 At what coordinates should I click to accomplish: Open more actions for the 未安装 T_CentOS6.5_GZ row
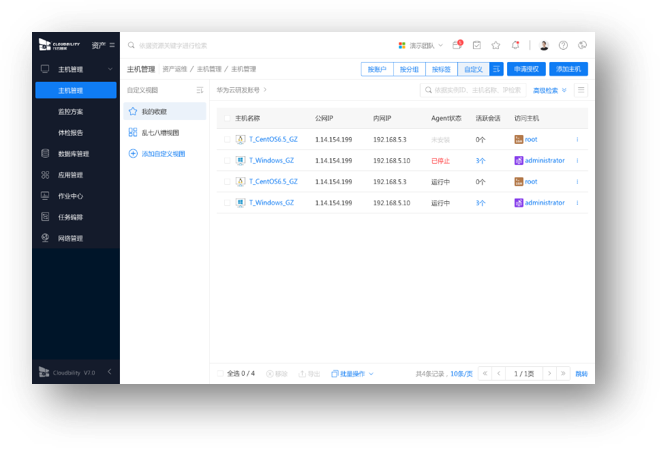(577, 139)
